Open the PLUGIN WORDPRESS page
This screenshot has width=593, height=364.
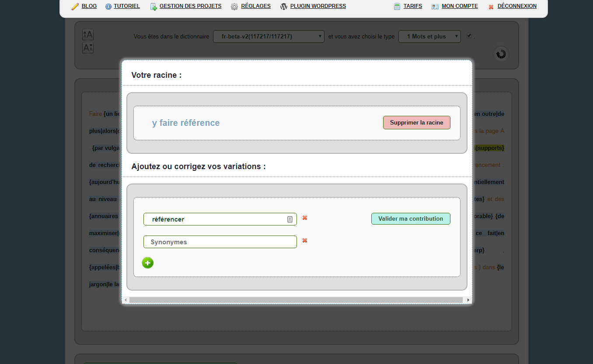coord(318,6)
